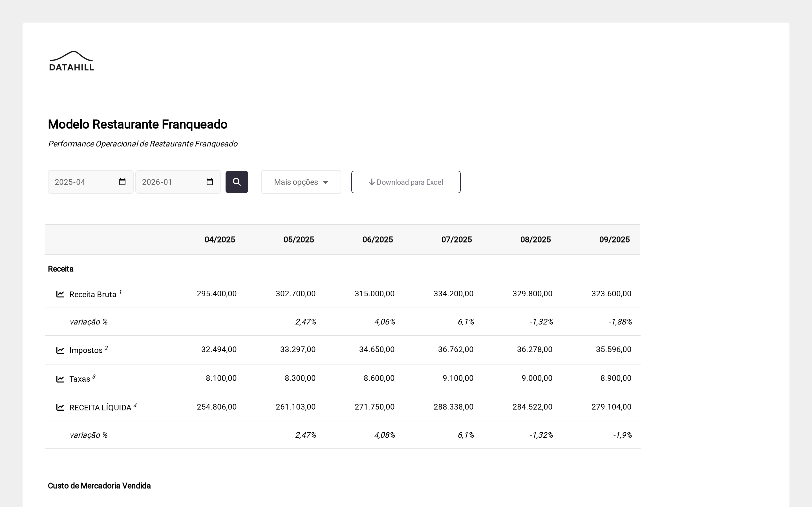Click Download para Excel button
812x507 pixels.
[406, 182]
